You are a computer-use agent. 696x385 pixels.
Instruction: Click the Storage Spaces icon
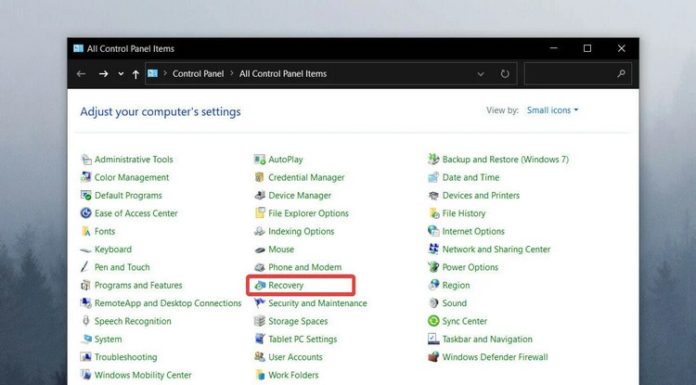pos(259,321)
